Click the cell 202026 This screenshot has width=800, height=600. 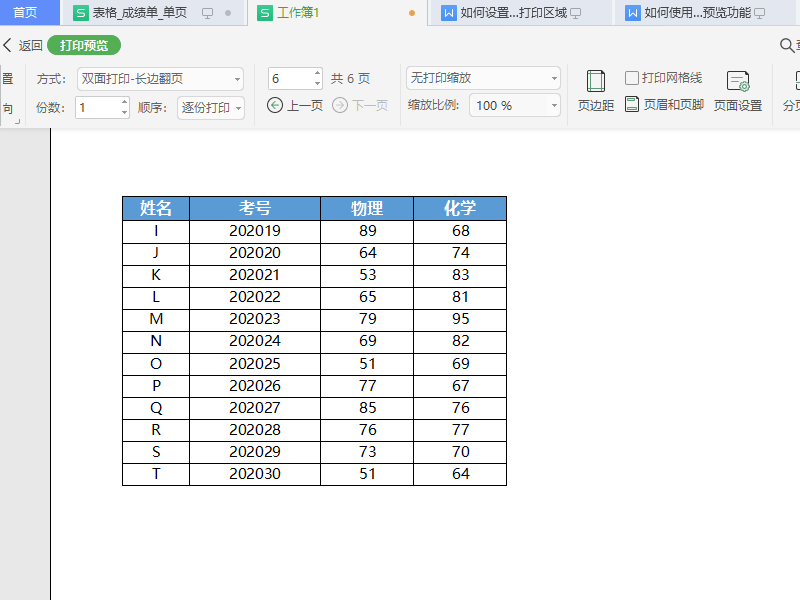(255, 386)
